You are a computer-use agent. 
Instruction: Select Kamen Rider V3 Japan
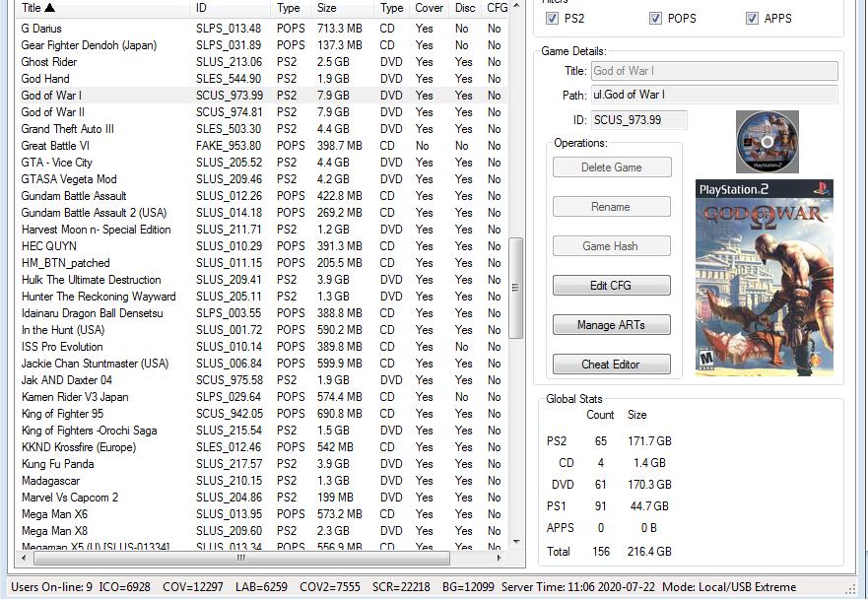(263, 397)
